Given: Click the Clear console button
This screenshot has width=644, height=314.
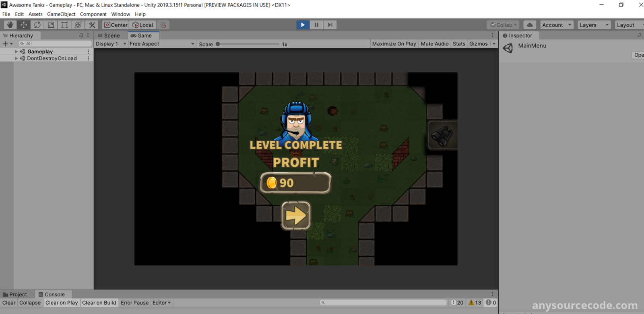Looking at the screenshot, I should point(9,303).
